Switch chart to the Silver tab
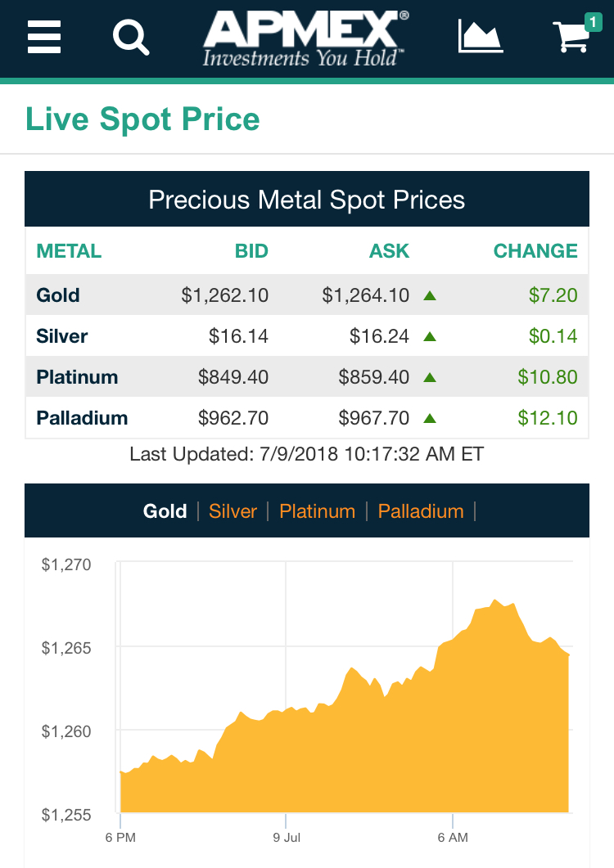This screenshot has height=868, width=614. [233, 511]
